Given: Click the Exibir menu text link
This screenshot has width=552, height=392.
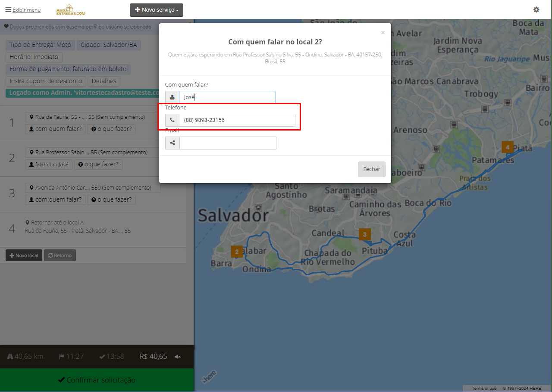Looking at the screenshot, I should pos(26,10).
